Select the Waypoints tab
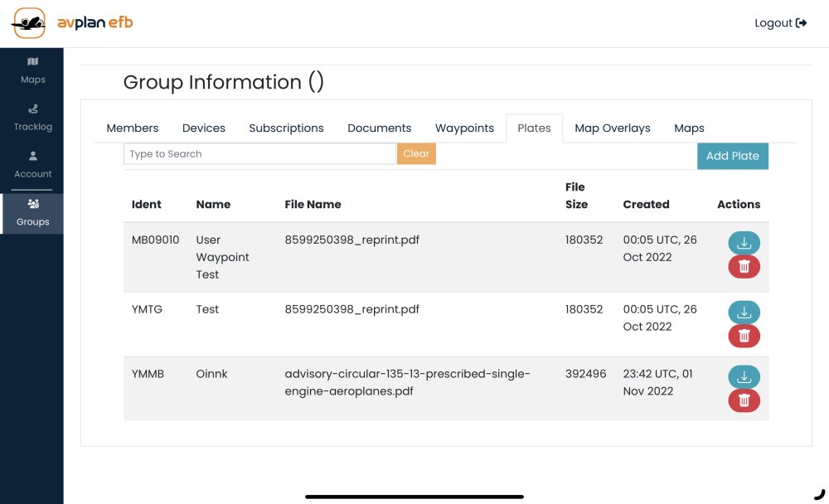This screenshot has width=829, height=504. pyautogui.click(x=464, y=128)
